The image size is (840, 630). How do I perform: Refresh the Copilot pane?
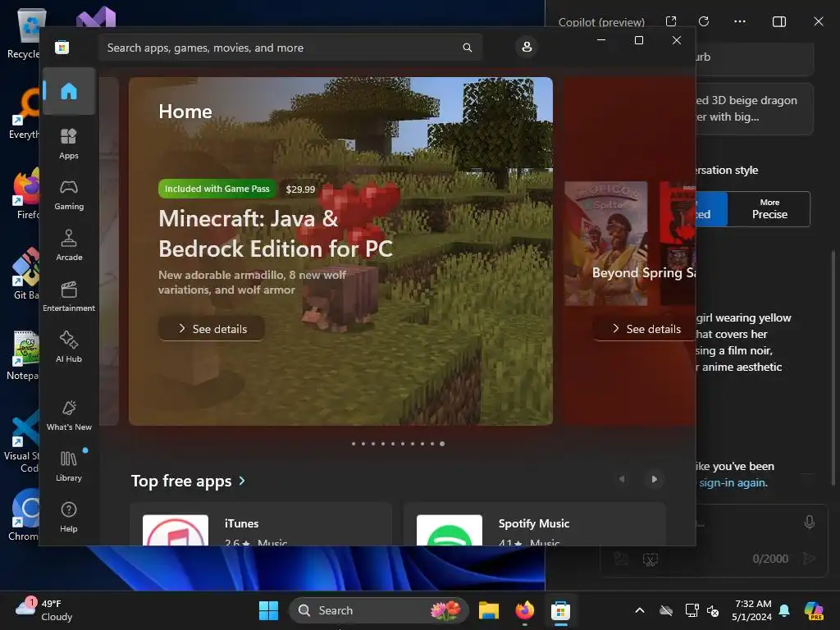[704, 21]
